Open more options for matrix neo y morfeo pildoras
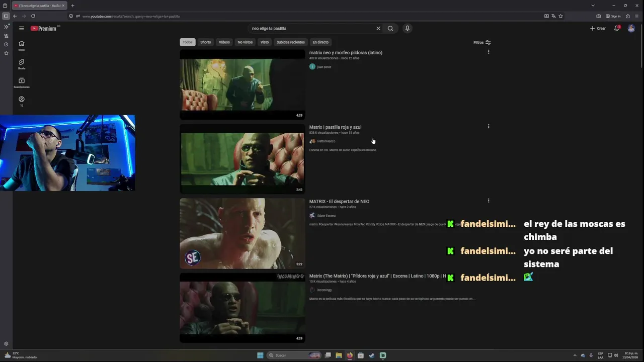 [x=488, y=52]
